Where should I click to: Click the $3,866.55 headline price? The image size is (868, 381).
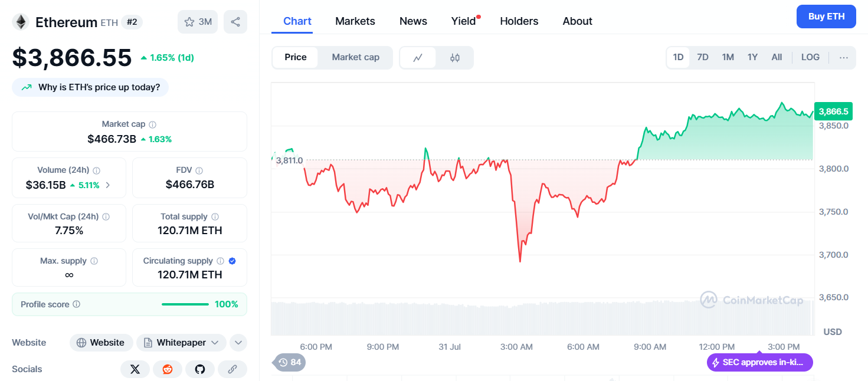(x=72, y=58)
